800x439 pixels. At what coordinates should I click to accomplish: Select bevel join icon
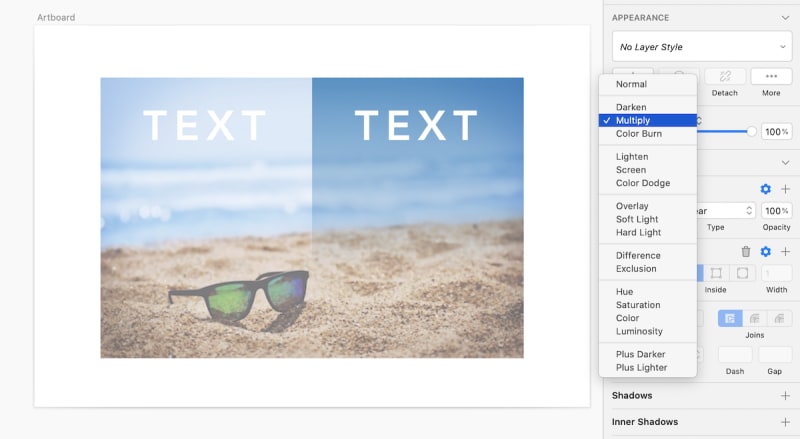tap(779, 319)
